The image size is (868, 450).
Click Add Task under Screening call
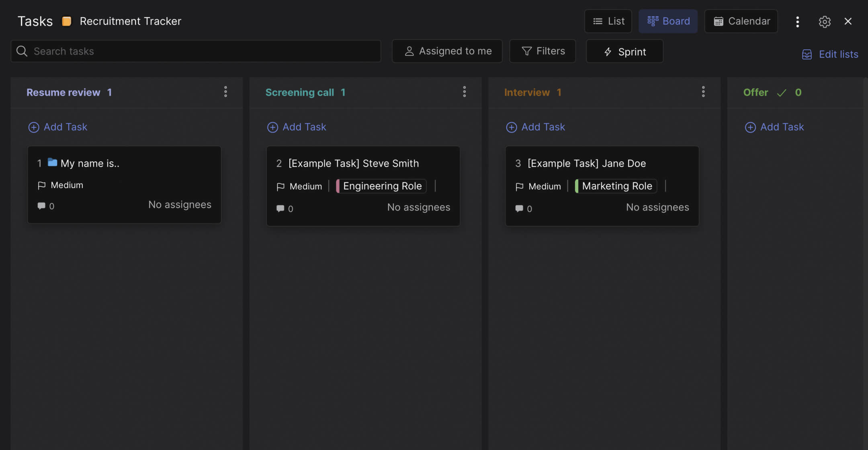296,127
